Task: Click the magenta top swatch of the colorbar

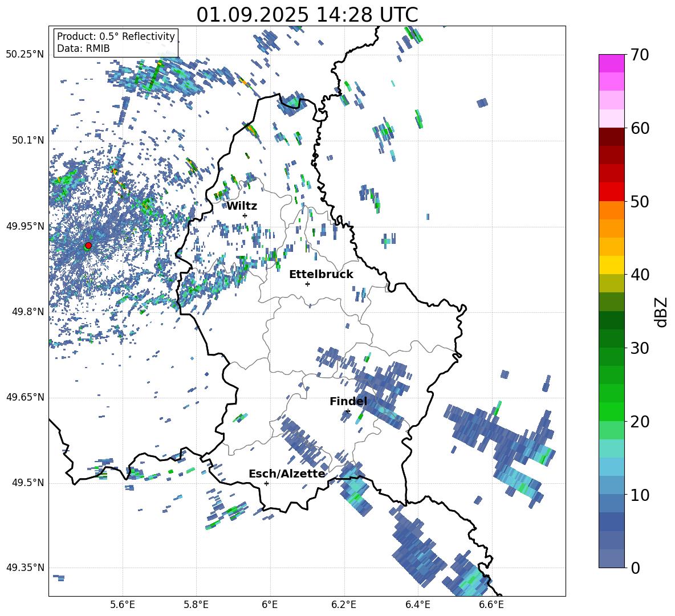Action: [x=611, y=63]
